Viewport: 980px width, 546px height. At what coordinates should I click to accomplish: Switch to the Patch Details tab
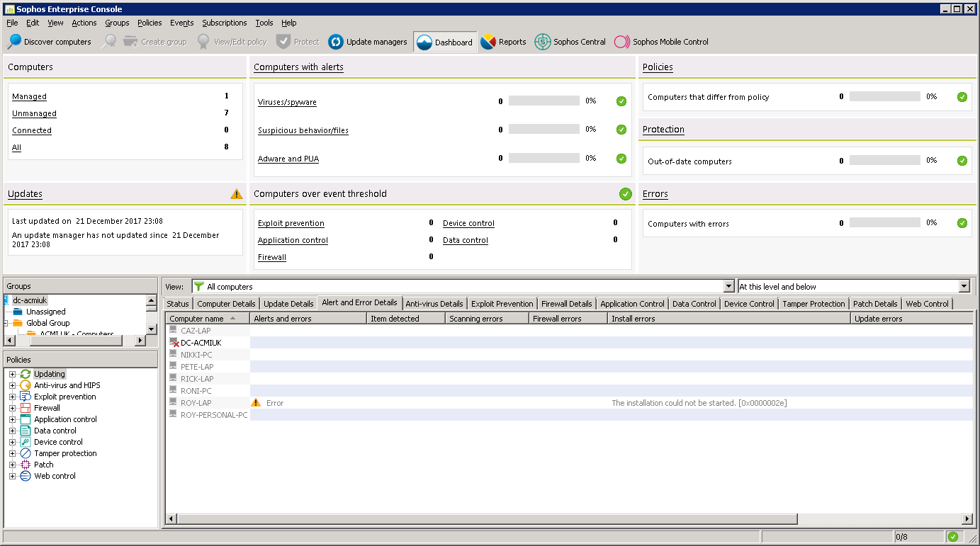coord(875,304)
